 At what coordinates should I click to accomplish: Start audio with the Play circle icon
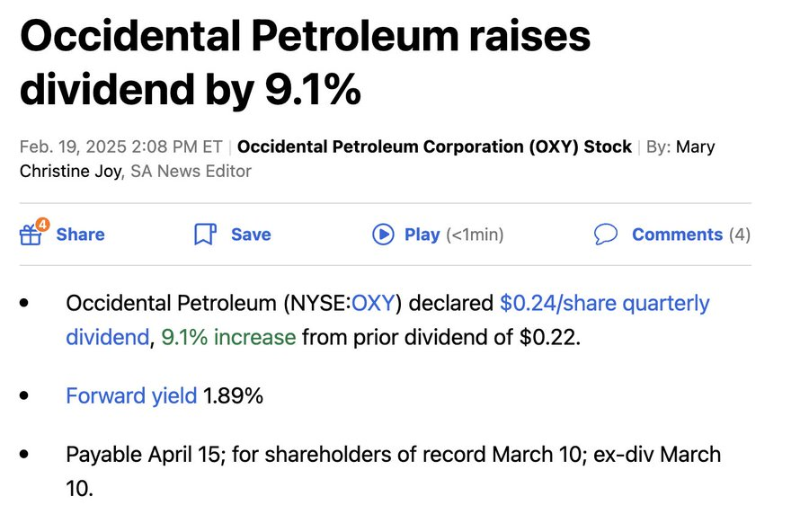tap(383, 235)
